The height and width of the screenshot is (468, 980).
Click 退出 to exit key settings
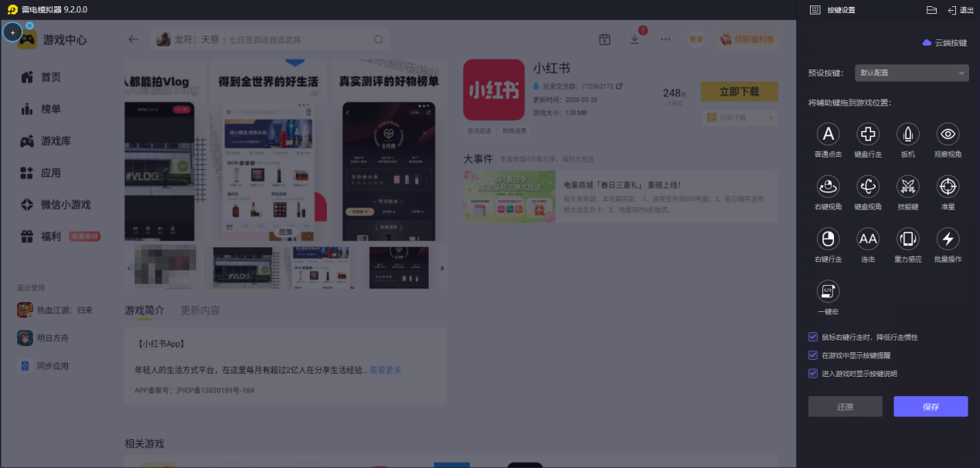click(x=961, y=10)
